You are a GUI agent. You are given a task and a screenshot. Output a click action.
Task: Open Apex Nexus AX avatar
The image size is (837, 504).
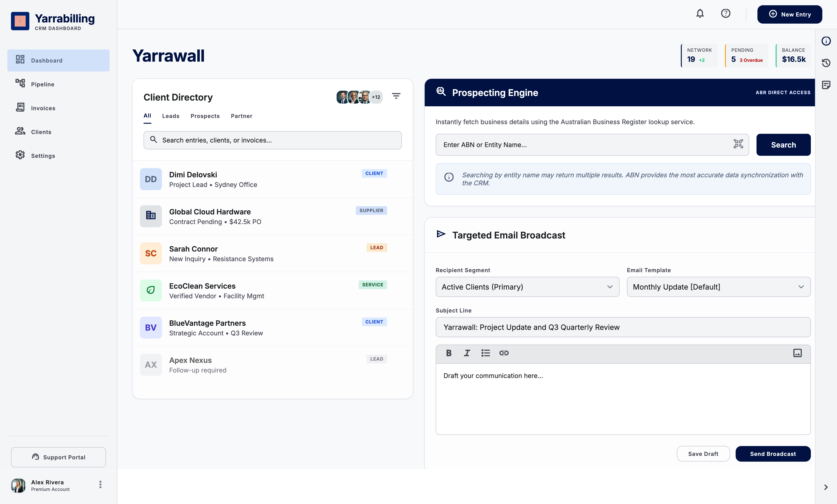point(151,364)
